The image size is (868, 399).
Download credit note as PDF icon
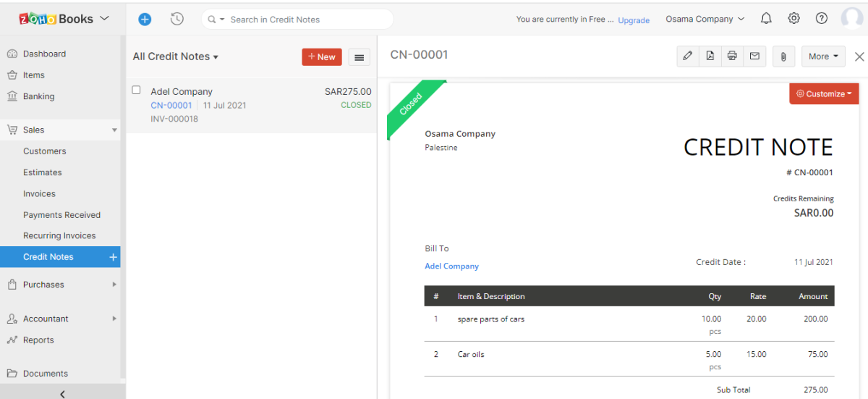pos(710,56)
